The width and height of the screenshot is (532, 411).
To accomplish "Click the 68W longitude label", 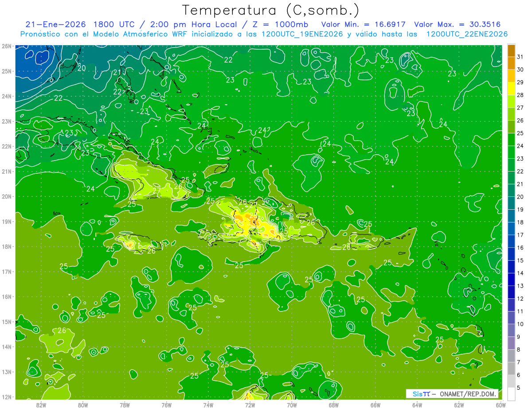I will [333, 405].
